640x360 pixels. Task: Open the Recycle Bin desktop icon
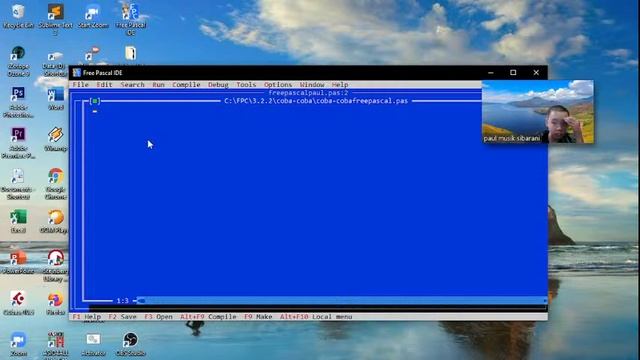(18, 16)
